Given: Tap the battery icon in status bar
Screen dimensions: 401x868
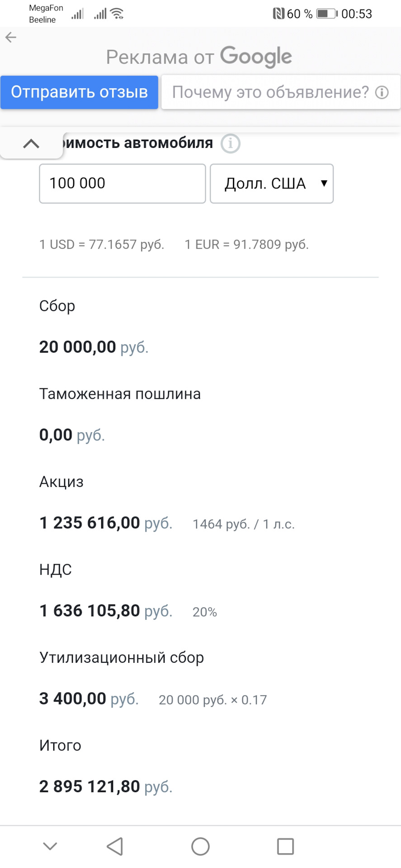Looking at the screenshot, I should click(x=327, y=14).
